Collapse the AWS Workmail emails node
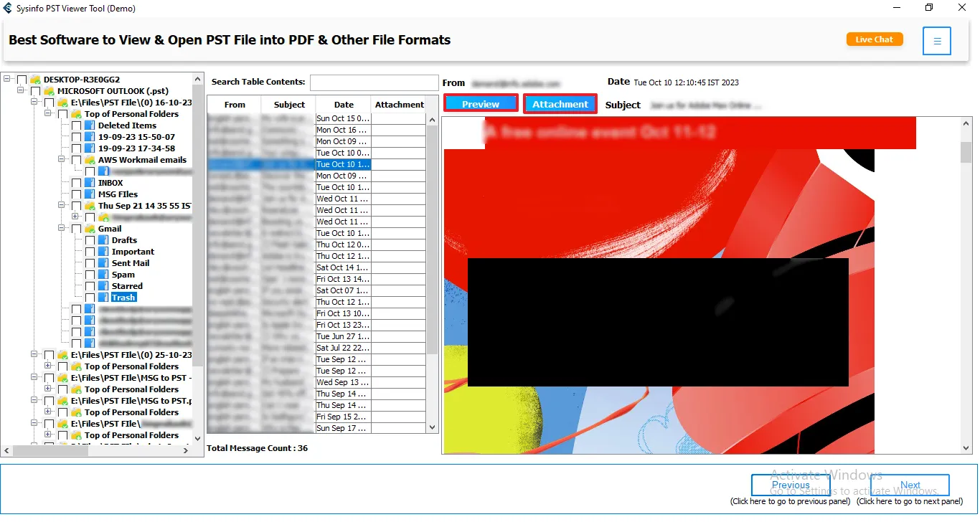Screen dimensions: 980x522 (x=62, y=160)
